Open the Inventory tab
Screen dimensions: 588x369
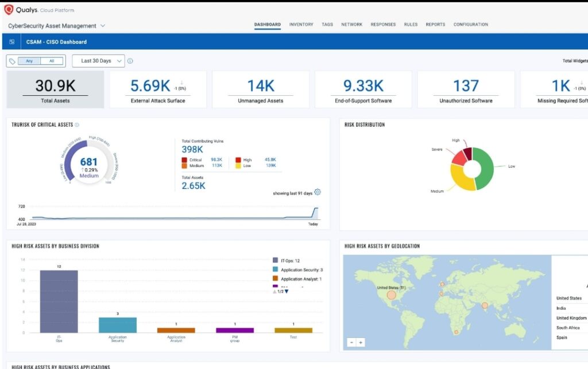point(301,25)
